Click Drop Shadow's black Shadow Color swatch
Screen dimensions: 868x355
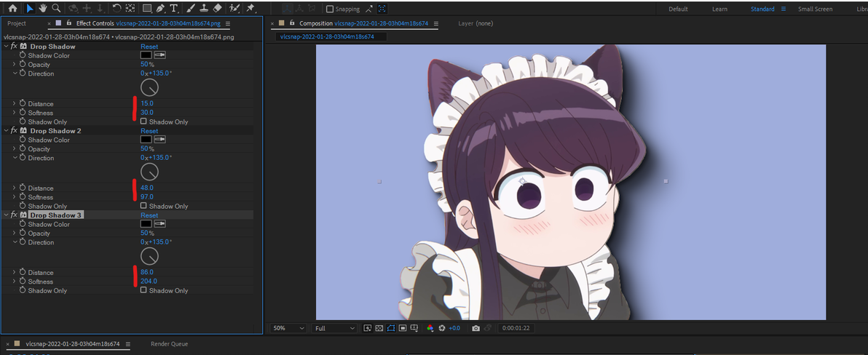(146, 55)
